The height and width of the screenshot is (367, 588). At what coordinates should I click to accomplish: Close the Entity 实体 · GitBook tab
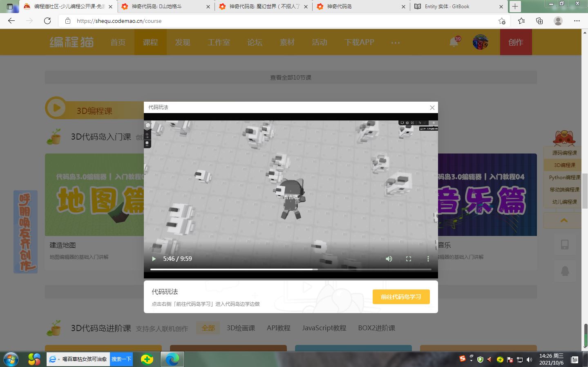pyautogui.click(x=501, y=7)
